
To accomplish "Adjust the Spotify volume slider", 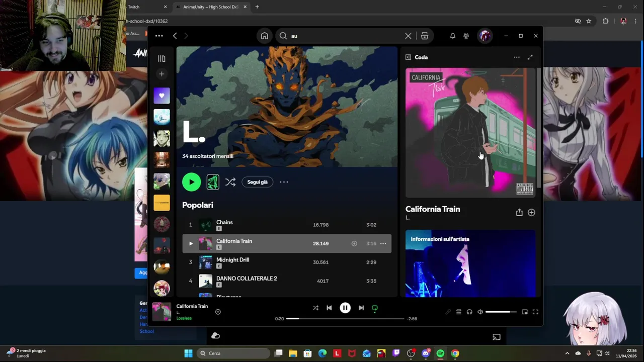I will coord(501,312).
